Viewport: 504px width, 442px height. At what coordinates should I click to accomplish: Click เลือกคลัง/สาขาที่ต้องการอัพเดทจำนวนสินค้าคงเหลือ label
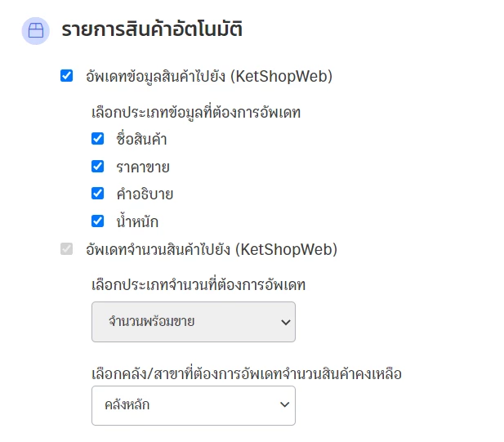pyautogui.click(x=247, y=374)
